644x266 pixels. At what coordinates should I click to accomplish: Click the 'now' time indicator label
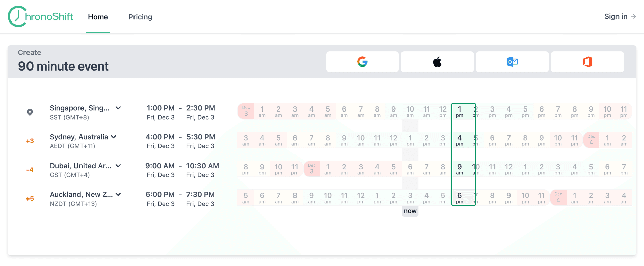pos(410,211)
